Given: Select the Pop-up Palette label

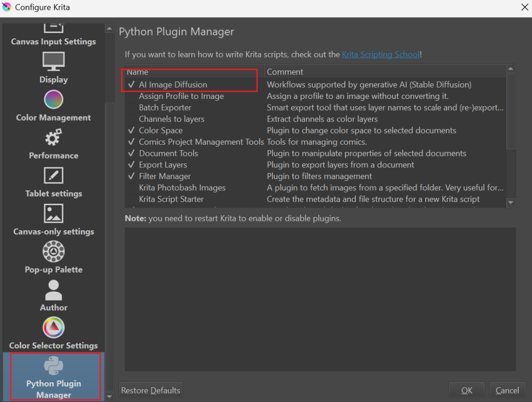Looking at the screenshot, I should 54,270.
